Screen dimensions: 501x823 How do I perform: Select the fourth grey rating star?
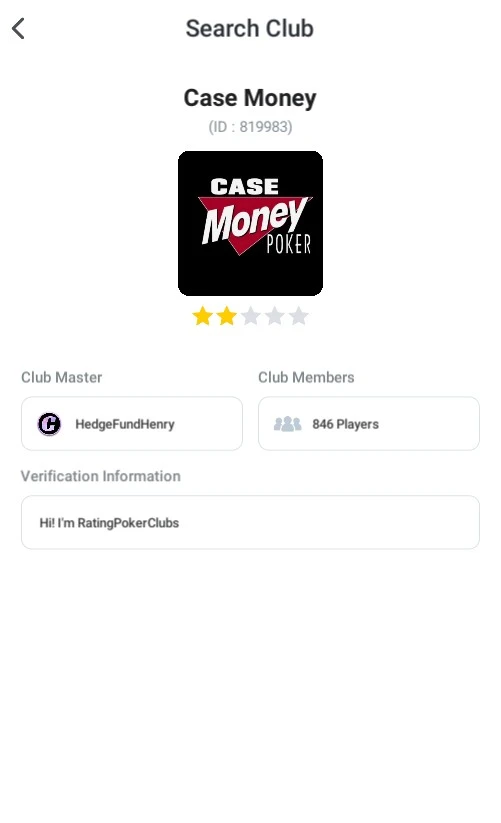[x=274, y=316]
